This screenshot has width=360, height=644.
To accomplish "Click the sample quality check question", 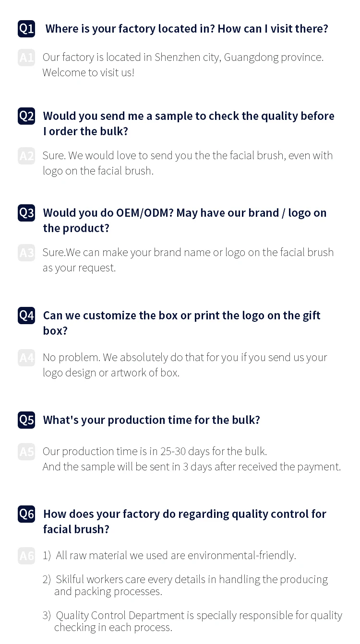I will [188, 123].
